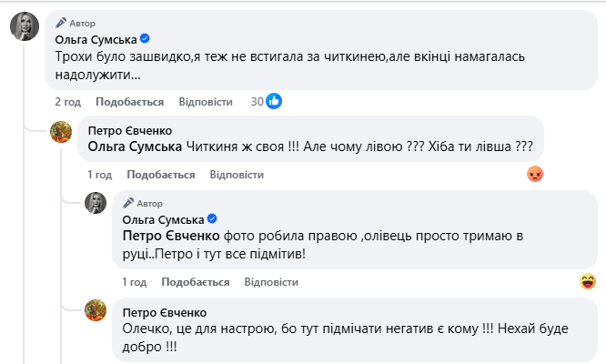Click the '2 год' timestamp on top comment
The width and height of the screenshot is (606, 364).
[x=69, y=102]
